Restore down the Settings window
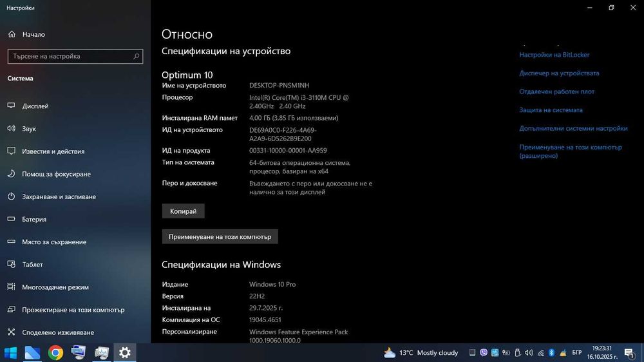Screen dimensions: 644x362 click(612, 7)
